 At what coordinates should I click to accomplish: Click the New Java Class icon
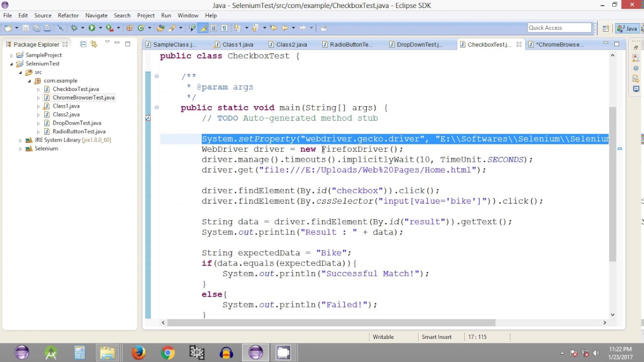click(x=141, y=28)
